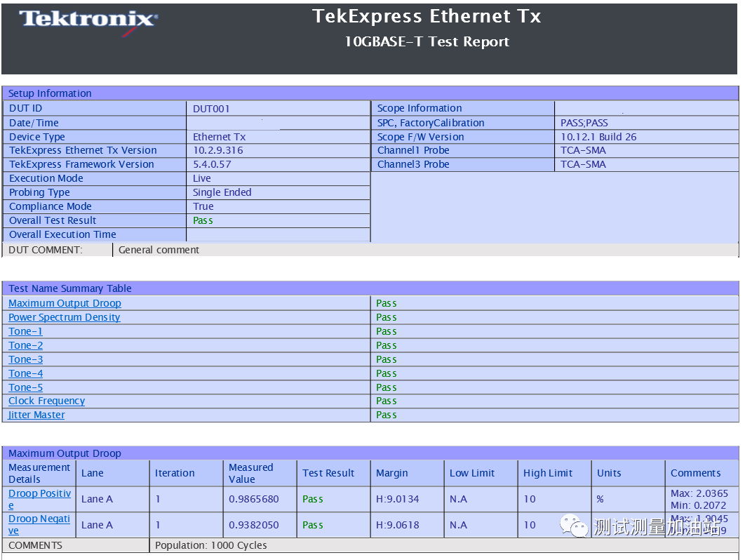The image size is (745, 560).
Task: Select the Channel1 Probe TCA-SMA value
Action: pyautogui.click(x=583, y=150)
